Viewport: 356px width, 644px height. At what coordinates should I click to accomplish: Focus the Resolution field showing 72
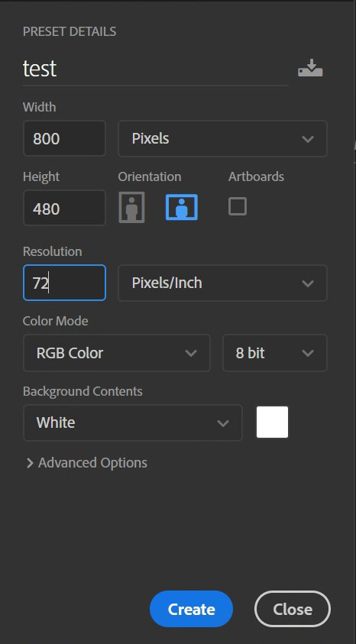[64, 283]
